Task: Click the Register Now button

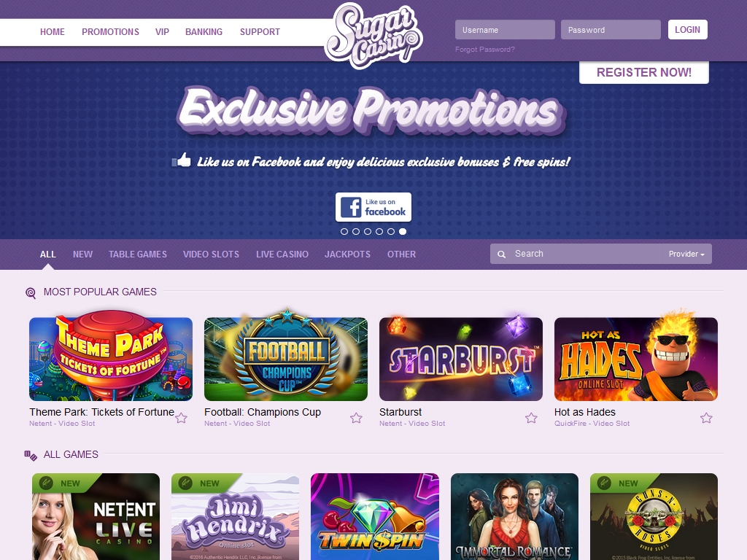Action: (644, 72)
